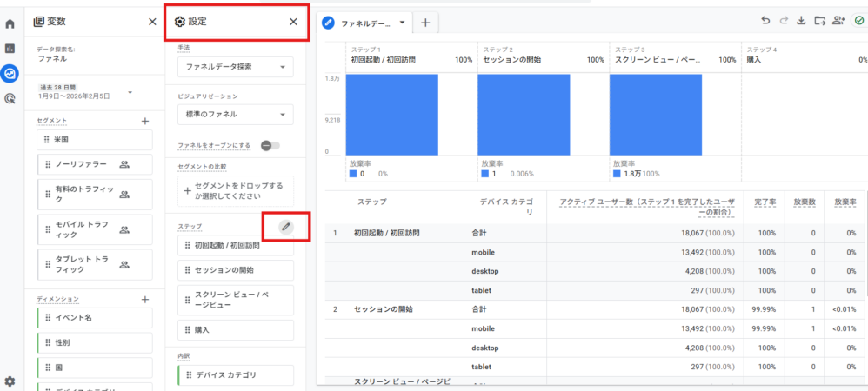Open Admin settings gear at bottom left

pos(10,381)
